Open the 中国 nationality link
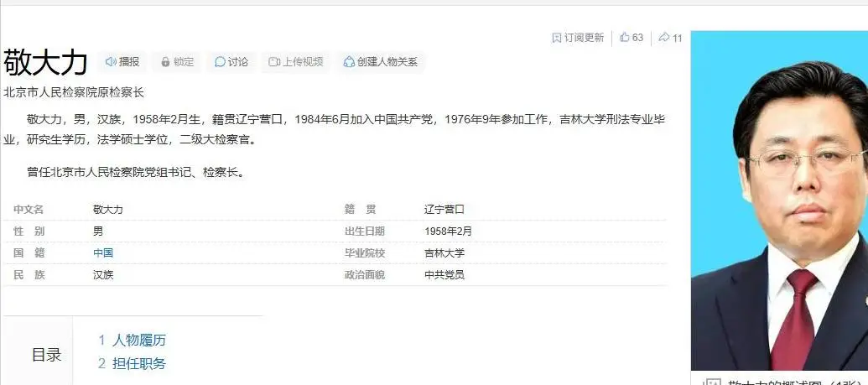Screen dimensions: 868x385 click(103, 253)
